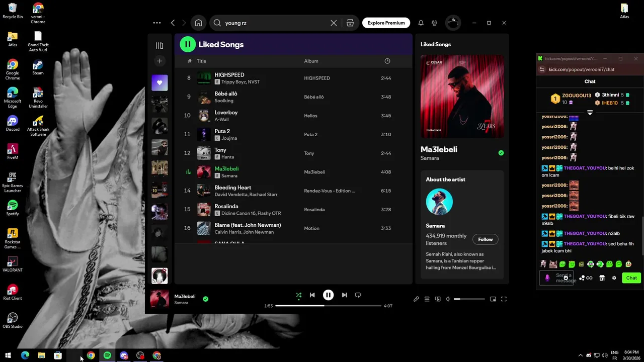Click the THEGOAT_YOUYOU username beside 'n3alb'
This screenshot has height=362, width=644.
click(x=585, y=233)
